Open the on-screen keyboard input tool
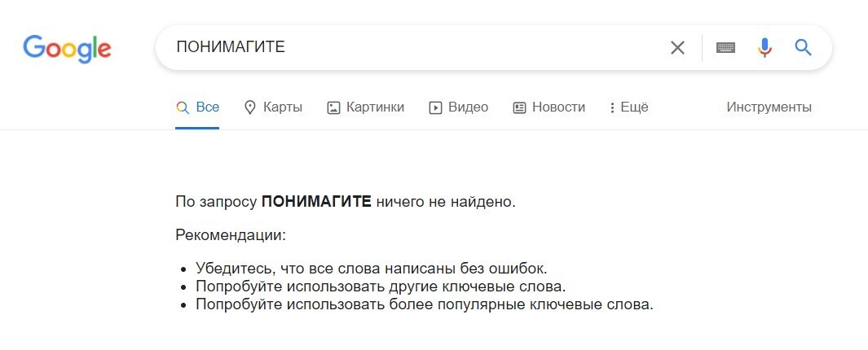This screenshot has width=868, height=350. click(725, 48)
